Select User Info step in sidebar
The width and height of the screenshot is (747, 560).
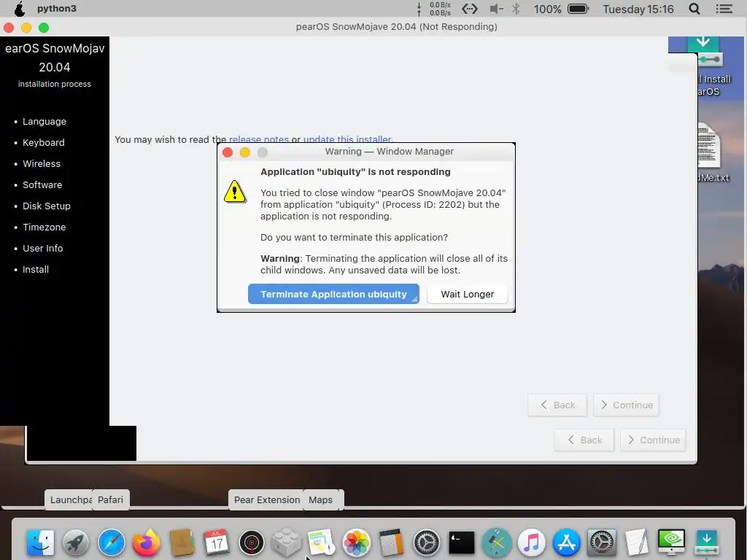click(42, 248)
